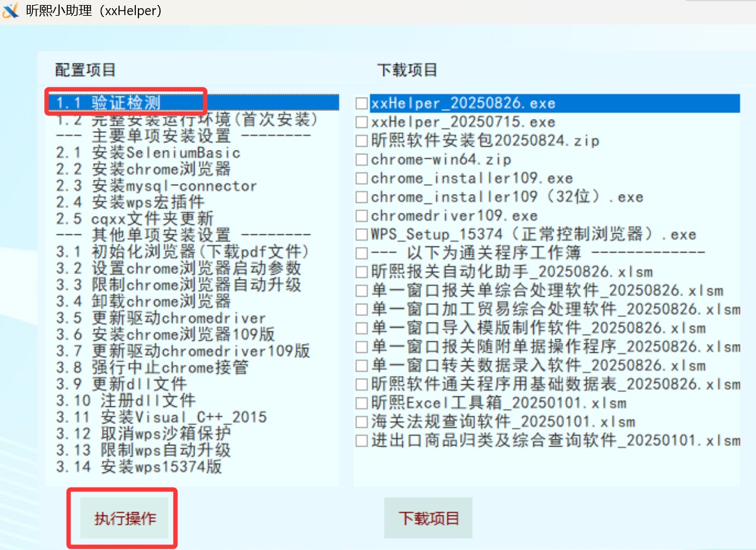Viewport: 756px width, 550px height.
Task: Tick the chrome-win64.zip checkbox
Action: tap(361, 159)
